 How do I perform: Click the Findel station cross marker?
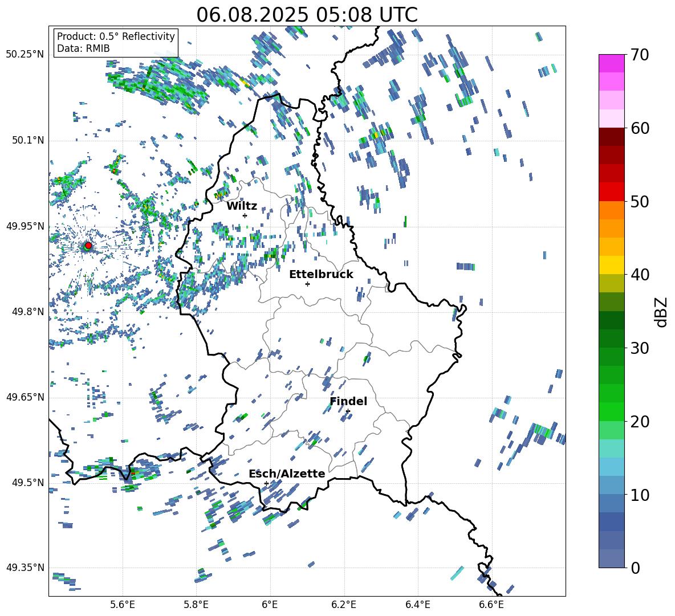[x=348, y=411]
